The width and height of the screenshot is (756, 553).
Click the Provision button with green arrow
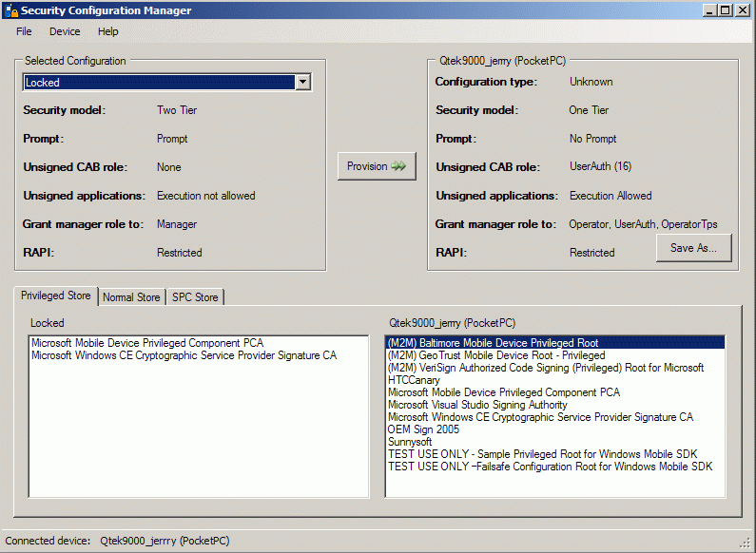coord(377,166)
